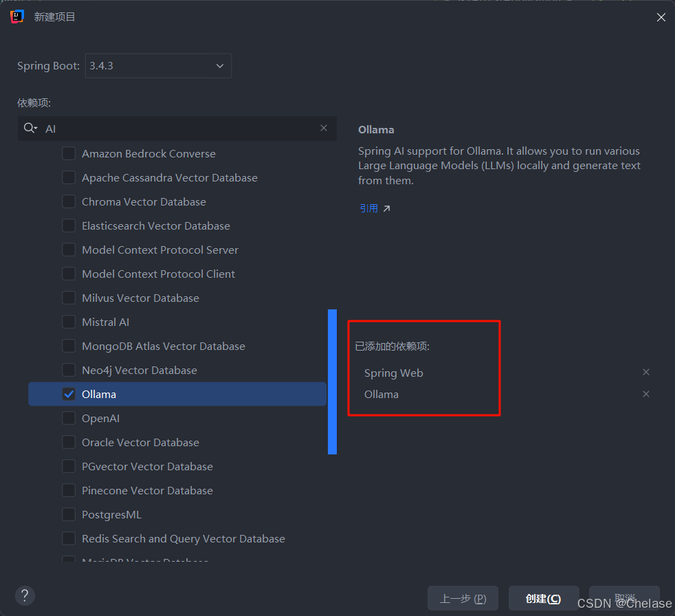Check the Mistral AI checkbox
This screenshot has height=616, width=675.
[x=69, y=322]
